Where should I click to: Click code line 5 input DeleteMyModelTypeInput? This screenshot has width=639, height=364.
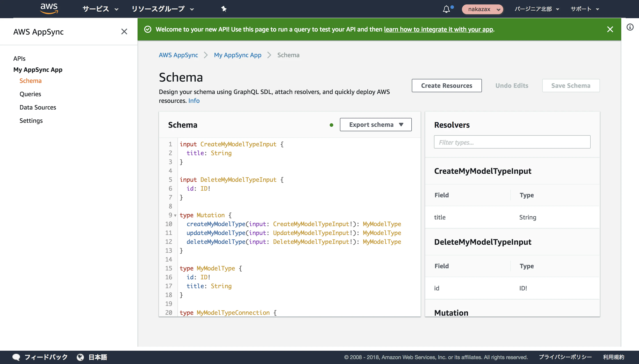click(x=232, y=180)
